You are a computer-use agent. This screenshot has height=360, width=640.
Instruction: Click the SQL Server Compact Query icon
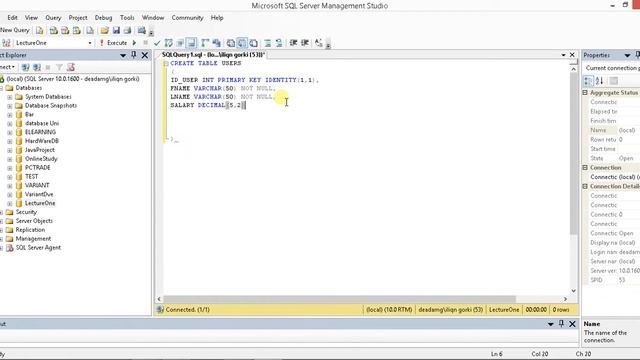(90, 31)
